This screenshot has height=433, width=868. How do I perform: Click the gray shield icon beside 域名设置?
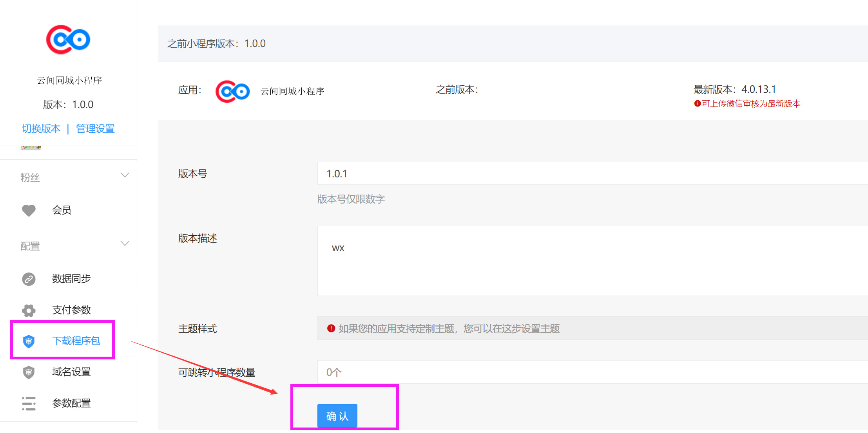coord(29,372)
